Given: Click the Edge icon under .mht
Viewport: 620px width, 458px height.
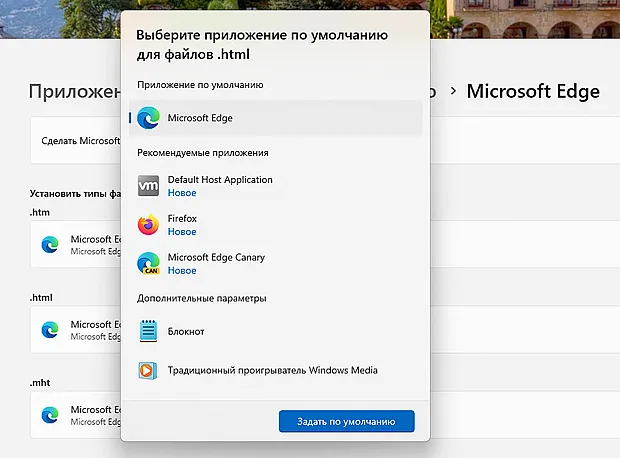Looking at the screenshot, I should (x=50, y=415).
